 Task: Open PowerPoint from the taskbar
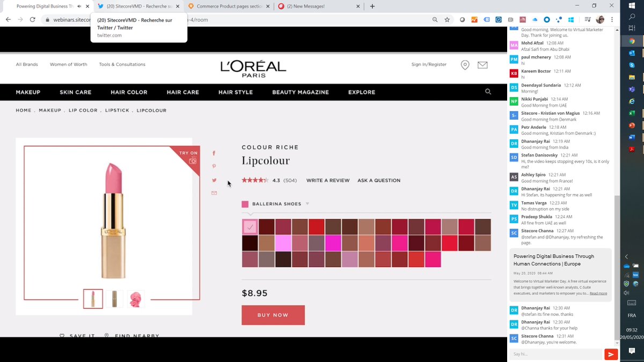pyautogui.click(x=632, y=125)
